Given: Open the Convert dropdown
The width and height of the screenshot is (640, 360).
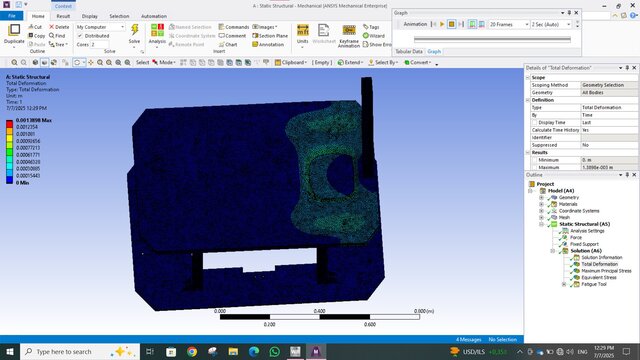Looking at the screenshot, I should point(418,62).
